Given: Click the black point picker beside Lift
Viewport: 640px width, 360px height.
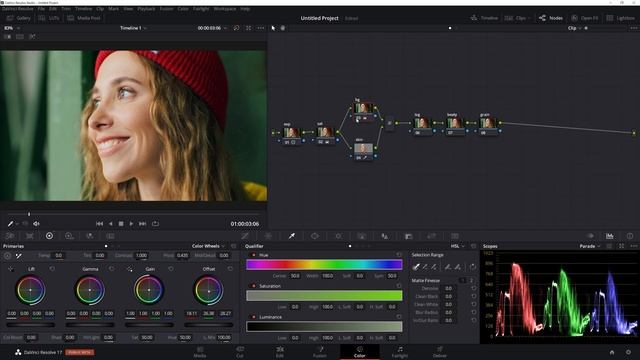Looking at the screenshot, I should point(11,269).
